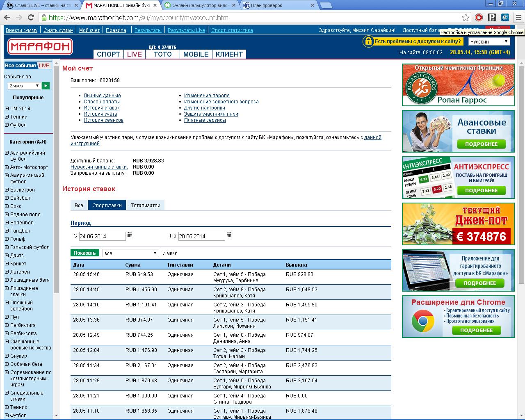
Task: Open the 'Изменение пароля' link
Action: pos(207,96)
